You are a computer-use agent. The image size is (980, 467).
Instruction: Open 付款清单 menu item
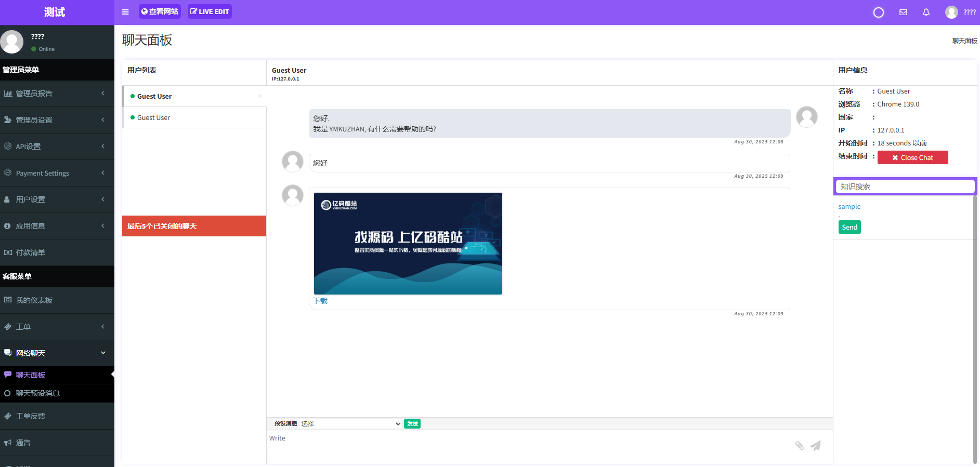(x=30, y=252)
